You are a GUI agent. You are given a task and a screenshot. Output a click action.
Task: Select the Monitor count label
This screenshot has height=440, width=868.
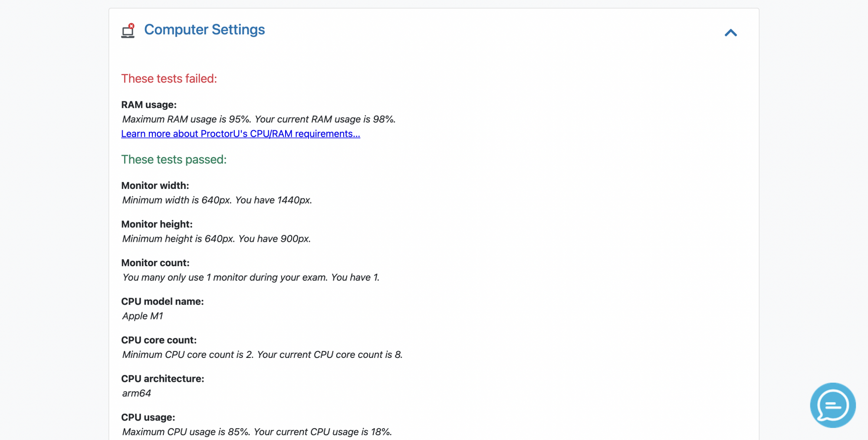tap(155, 263)
